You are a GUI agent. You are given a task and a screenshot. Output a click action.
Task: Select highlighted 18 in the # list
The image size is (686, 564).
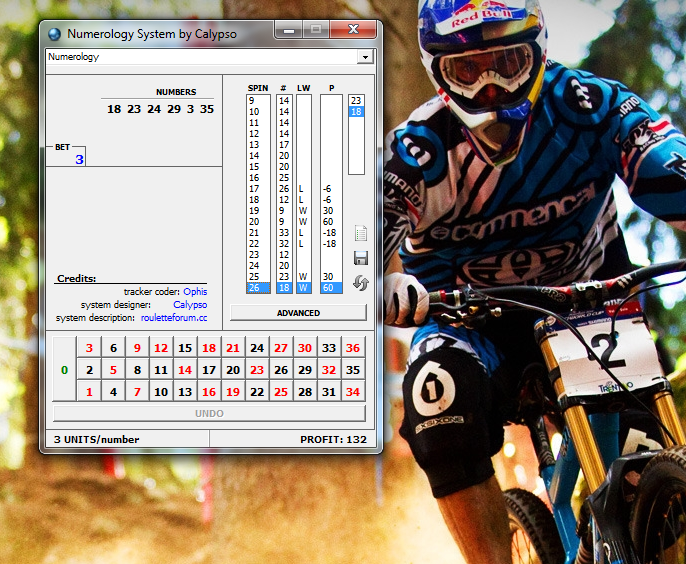284,287
